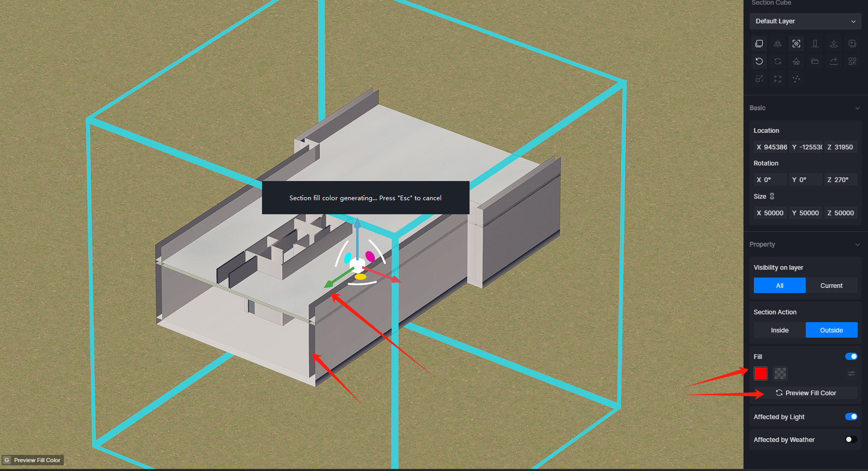Screen dimensions: 868x471
Task: Click the add-to-layer plus icon
Action: point(852,44)
